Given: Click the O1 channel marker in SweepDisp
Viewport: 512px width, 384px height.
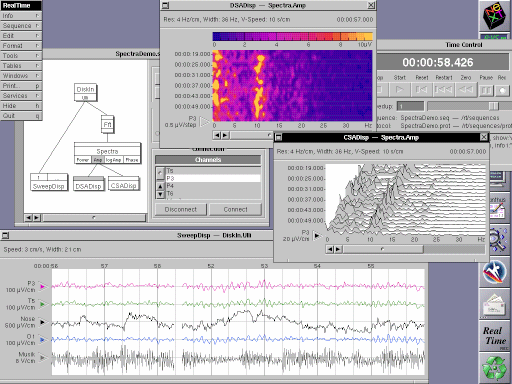Looking at the screenshot, I should pyautogui.click(x=42, y=340).
